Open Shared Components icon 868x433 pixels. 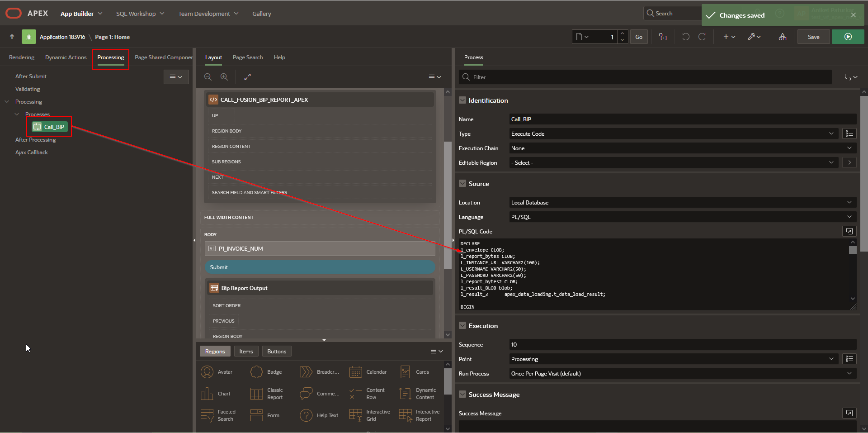coord(783,37)
